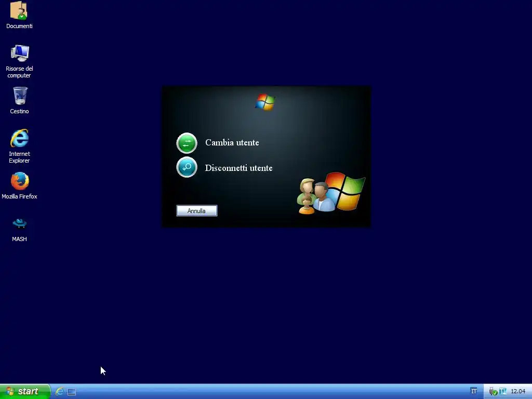Open the Windows start menu
Screen dimensions: 532x399
coord(25,391)
